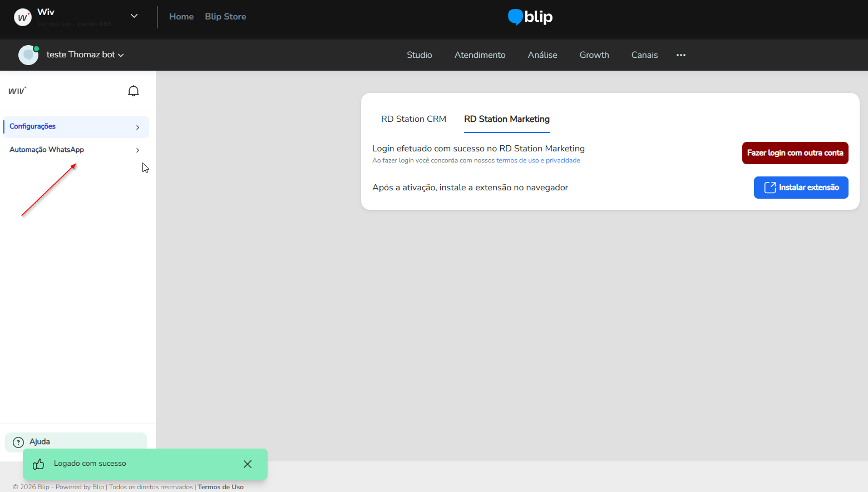Click the Instalar extensão button

(801, 188)
